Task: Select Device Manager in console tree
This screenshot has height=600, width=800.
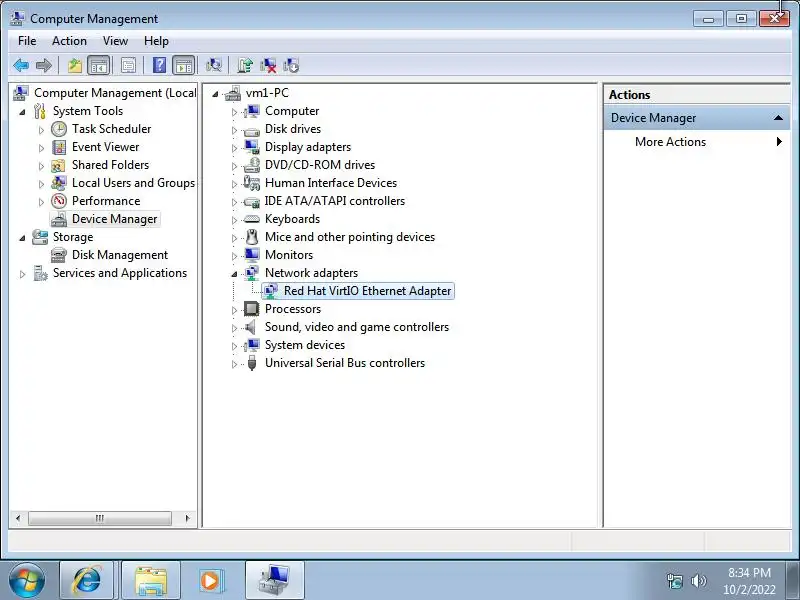Action: tap(114, 219)
